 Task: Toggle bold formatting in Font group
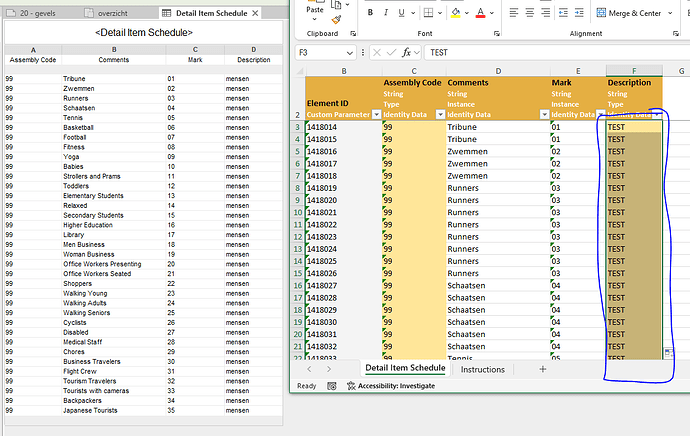[x=370, y=13]
